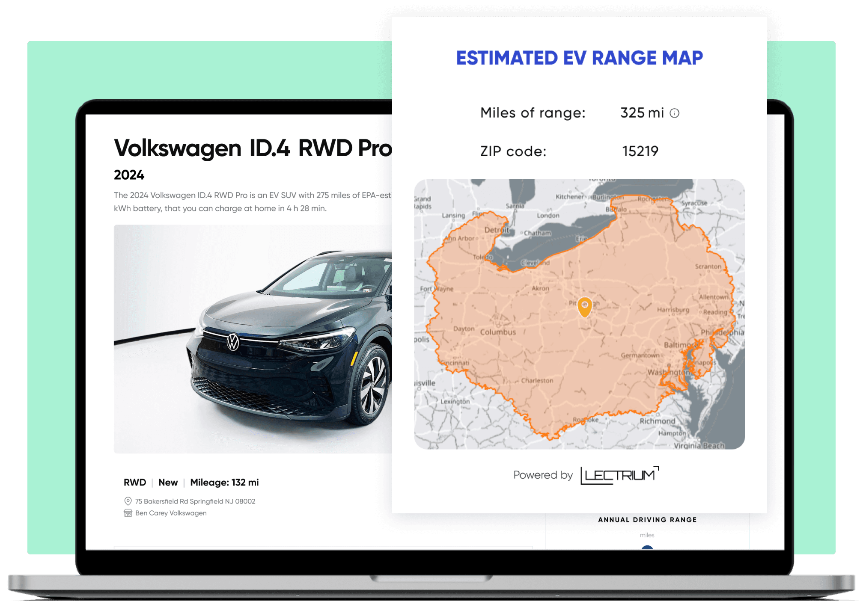Click Virginia Beach on the range map
This screenshot has height=616, width=863.
pyautogui.click(x=699, y=445)
